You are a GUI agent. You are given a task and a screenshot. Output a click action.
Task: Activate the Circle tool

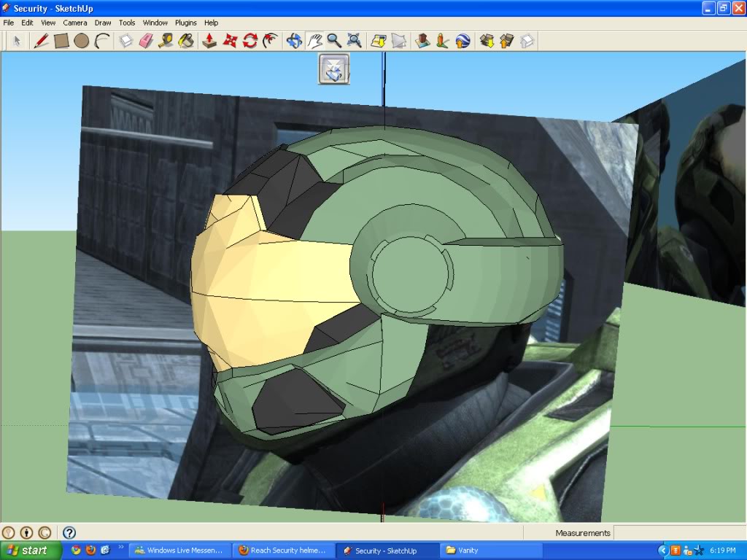pos(82,41)
